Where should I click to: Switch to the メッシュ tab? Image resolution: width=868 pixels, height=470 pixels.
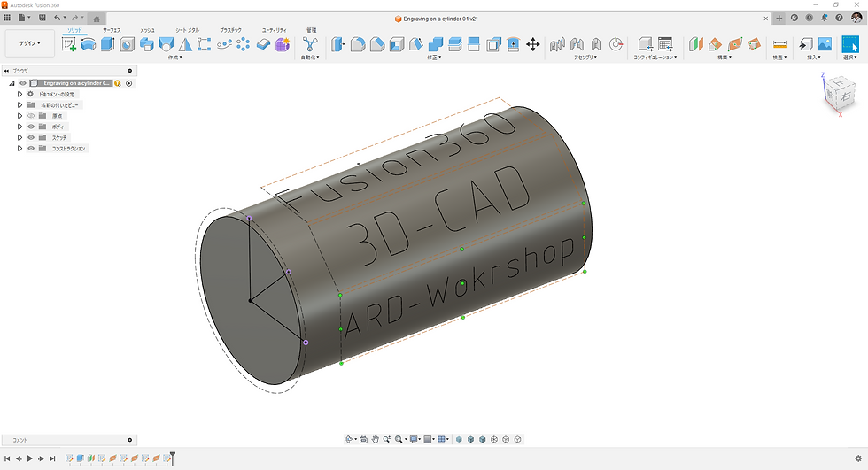(x=147, y=30)
